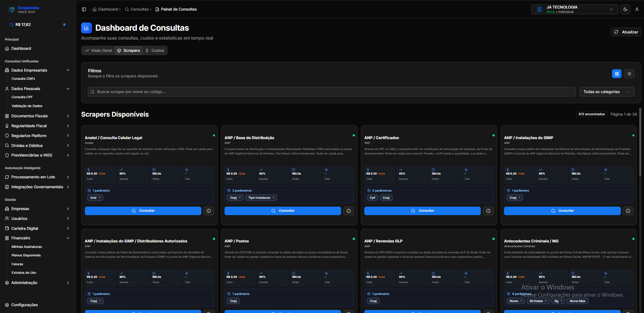The image size is (644, 313).
Task: Collapse the sidebar using the panel icon
Action: coord(84,9)
